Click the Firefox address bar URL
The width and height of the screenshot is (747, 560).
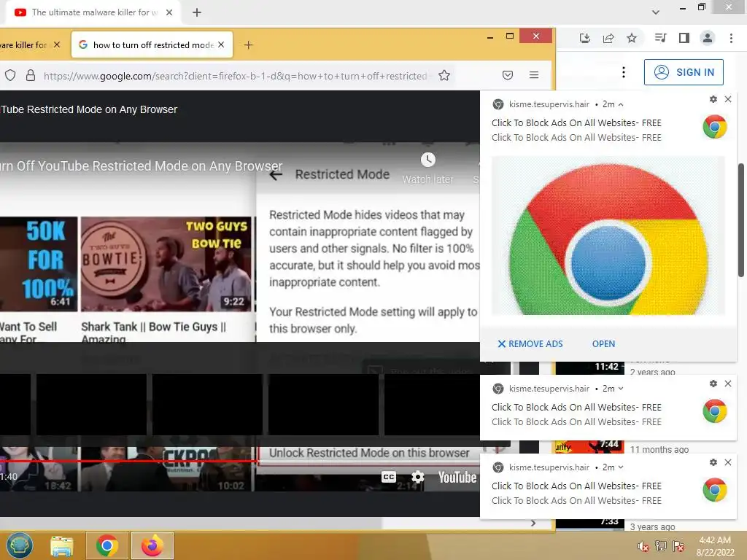(236, 76)
